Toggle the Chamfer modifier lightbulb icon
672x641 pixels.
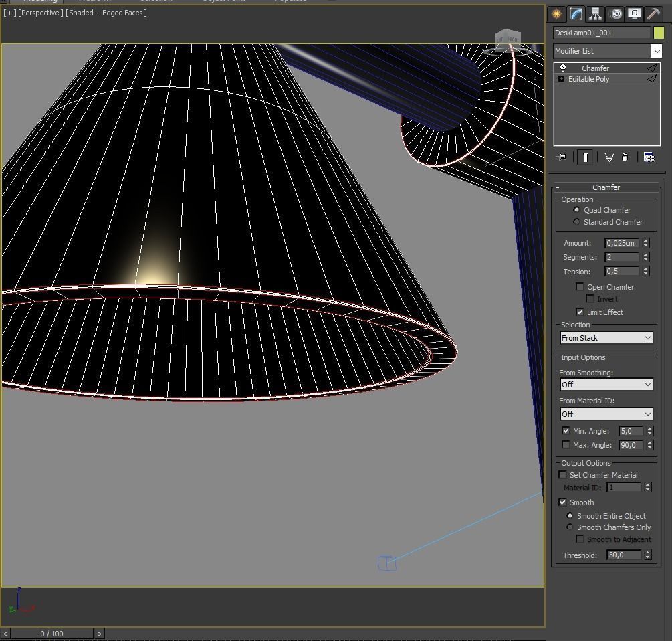(x=563, y=68)
